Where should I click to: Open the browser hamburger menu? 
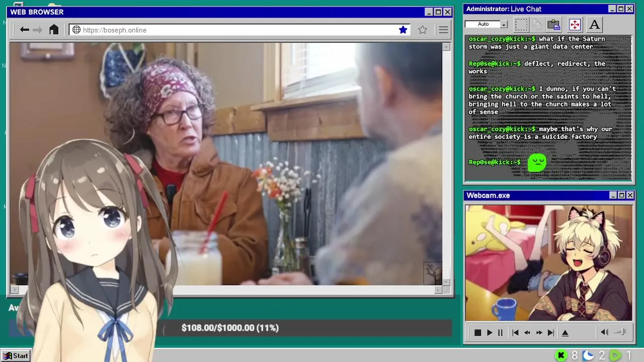(x=443, y=30)
